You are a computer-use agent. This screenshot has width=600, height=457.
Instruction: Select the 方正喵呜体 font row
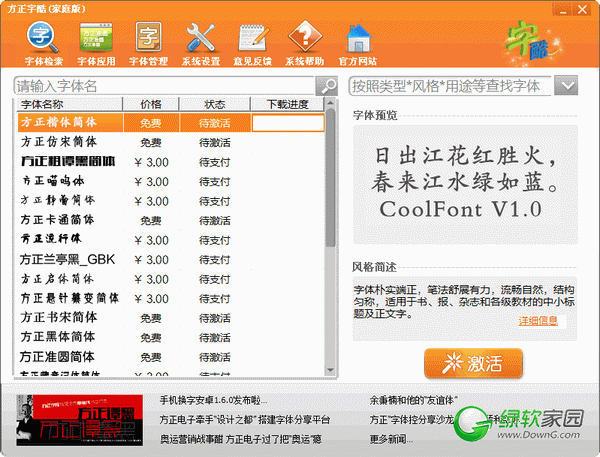(171, 181)
